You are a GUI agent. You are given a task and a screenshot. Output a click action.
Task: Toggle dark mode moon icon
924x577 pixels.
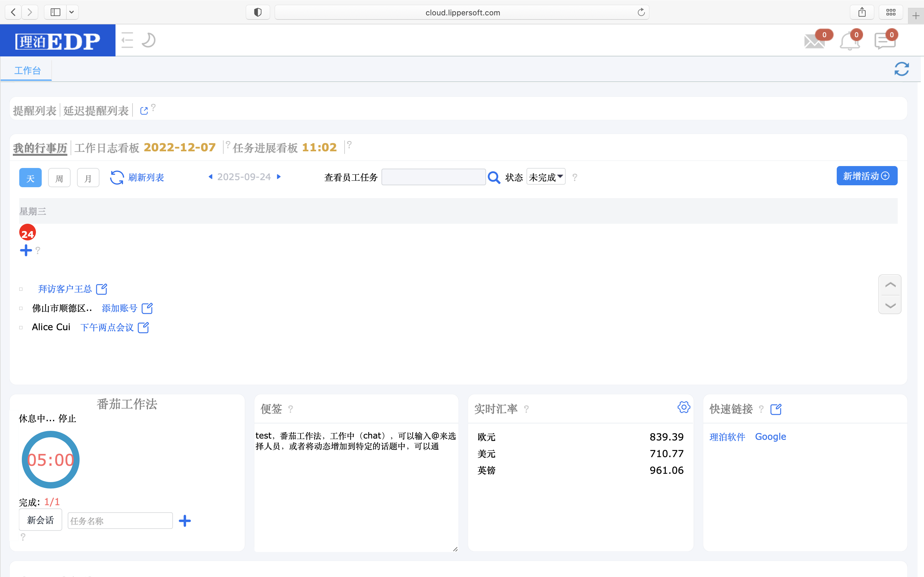coord(148,40)
